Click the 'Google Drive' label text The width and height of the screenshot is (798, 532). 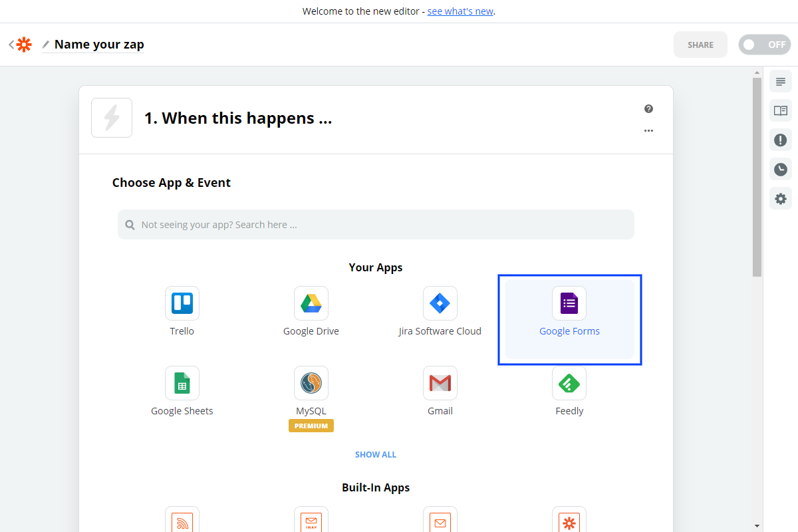(x=311, y=331)
